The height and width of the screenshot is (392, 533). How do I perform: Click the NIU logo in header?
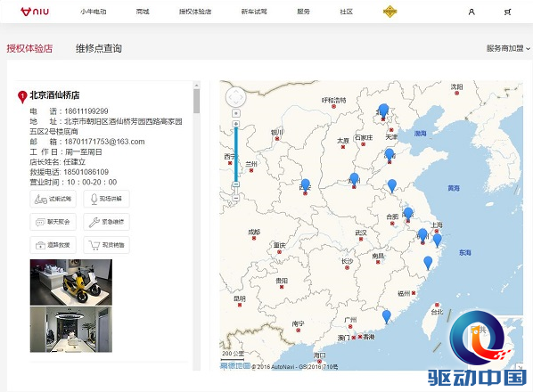click(x=35, y=12)
